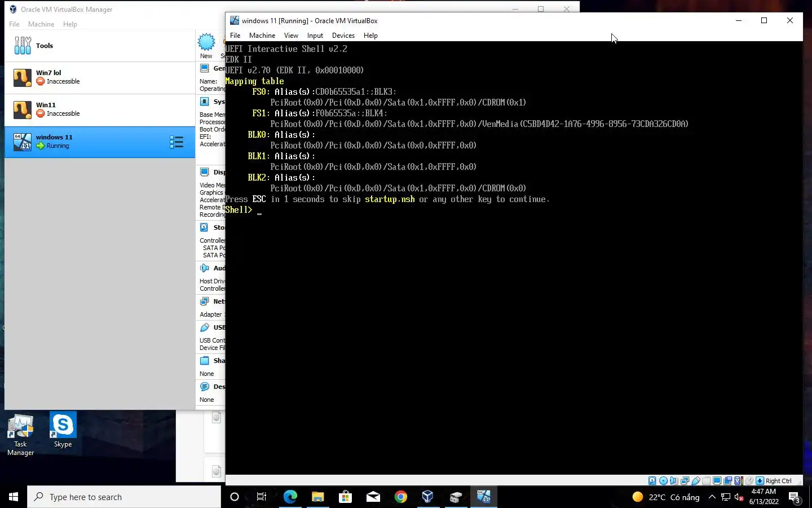The height and width of the screenshot is (508, 812).
Task: Launch Microsoft Edge from the taskbar
Action: tap(290, 497)
